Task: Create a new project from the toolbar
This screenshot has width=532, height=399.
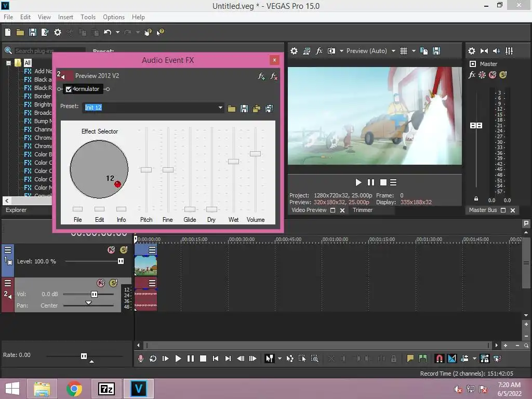Action: point(8,32)
